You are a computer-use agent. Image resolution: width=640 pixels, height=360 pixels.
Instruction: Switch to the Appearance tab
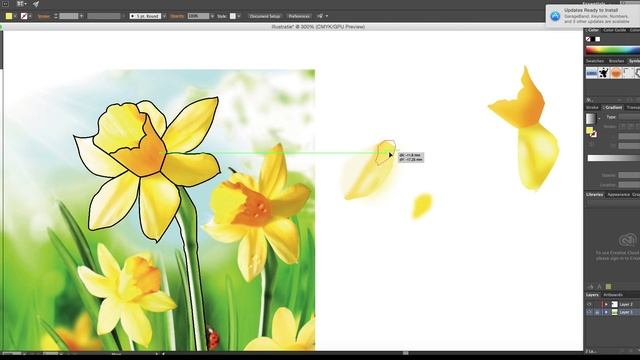pos(618,195)
